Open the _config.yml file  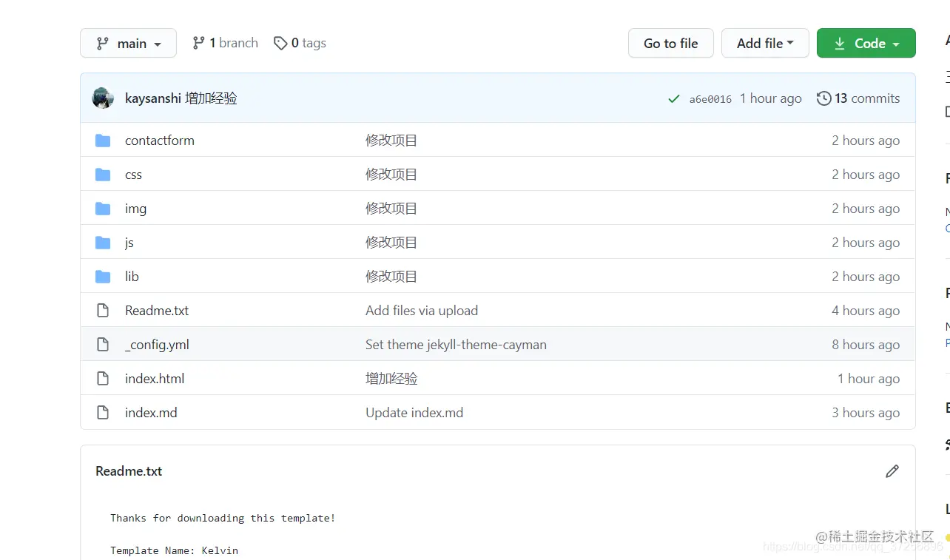pyautogui.click(x=157, y=345)
